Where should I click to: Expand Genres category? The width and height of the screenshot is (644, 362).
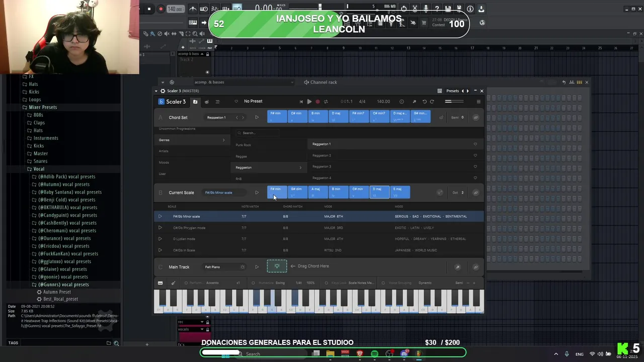[192, 140]
